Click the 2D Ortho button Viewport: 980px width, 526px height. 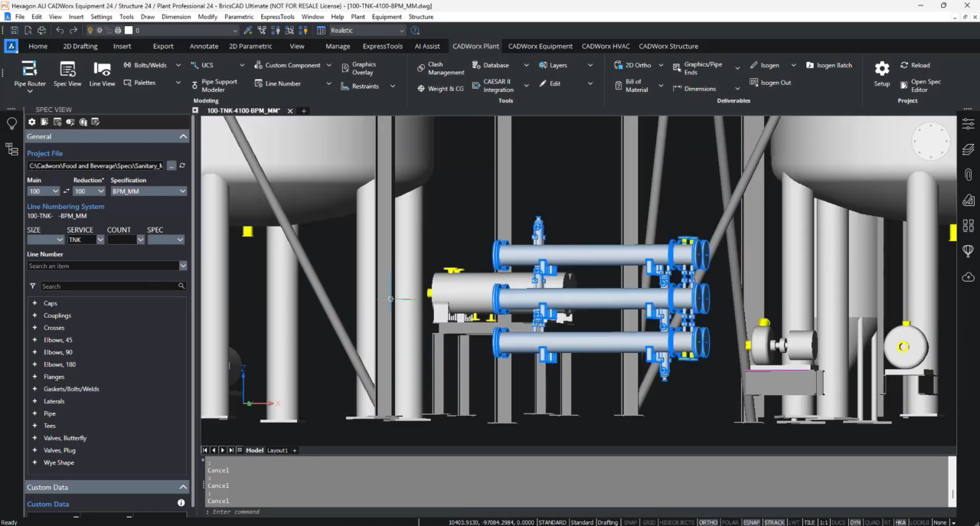point(632,65)
